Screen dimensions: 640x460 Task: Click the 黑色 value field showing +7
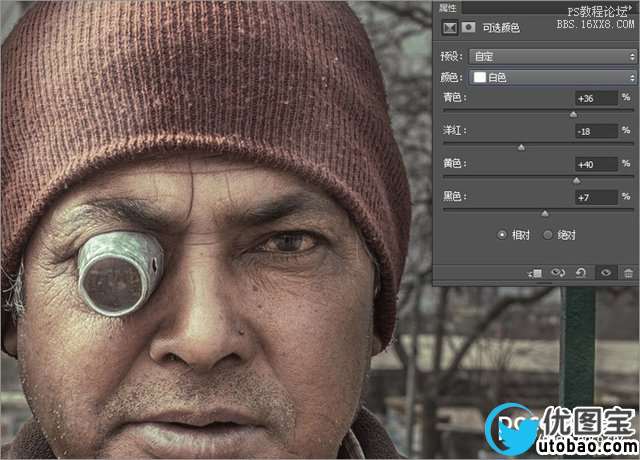click(596, 197)
